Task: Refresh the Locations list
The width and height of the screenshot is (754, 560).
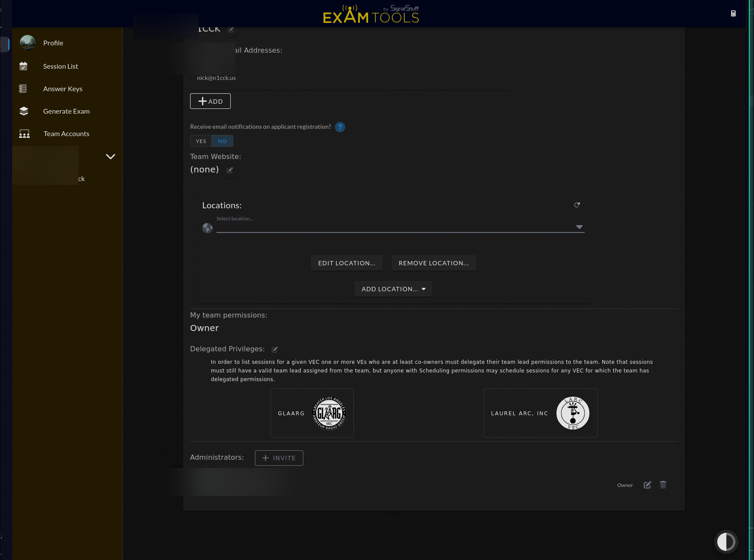Action: 577,205
